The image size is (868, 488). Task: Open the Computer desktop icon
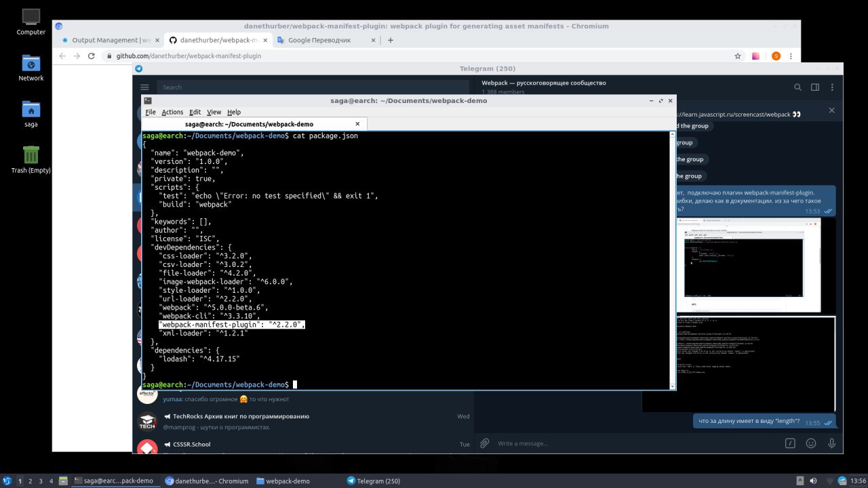tap(31, 22)
